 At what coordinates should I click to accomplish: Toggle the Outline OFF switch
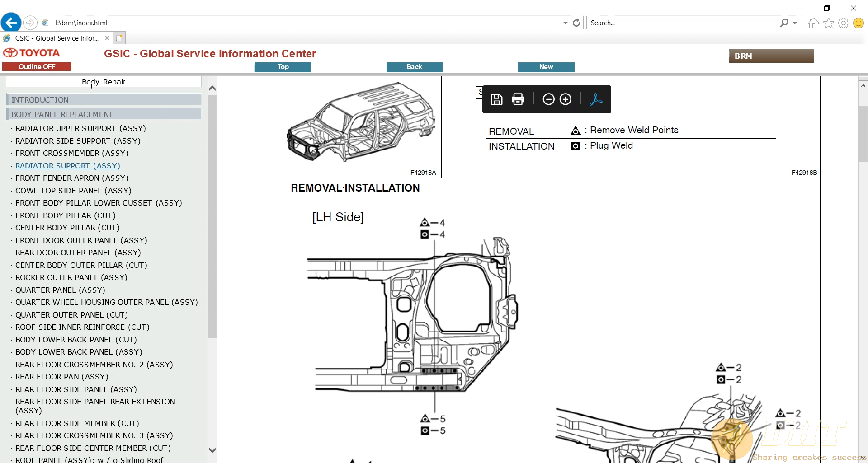(37, 66)
